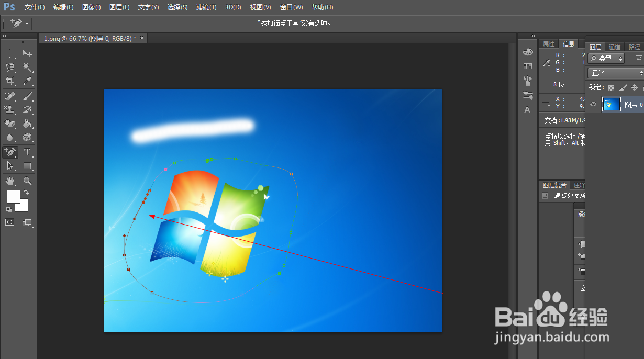Select the Sponge tool
Viewport: 644px width, 359px height.
click(27, 138)
